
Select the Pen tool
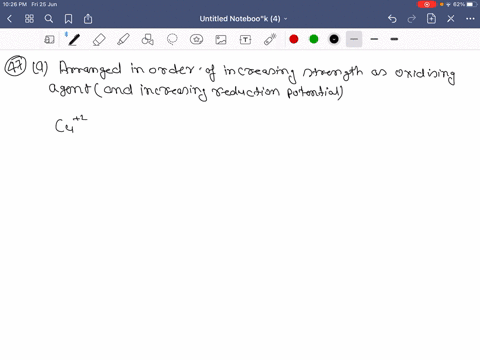74,40
